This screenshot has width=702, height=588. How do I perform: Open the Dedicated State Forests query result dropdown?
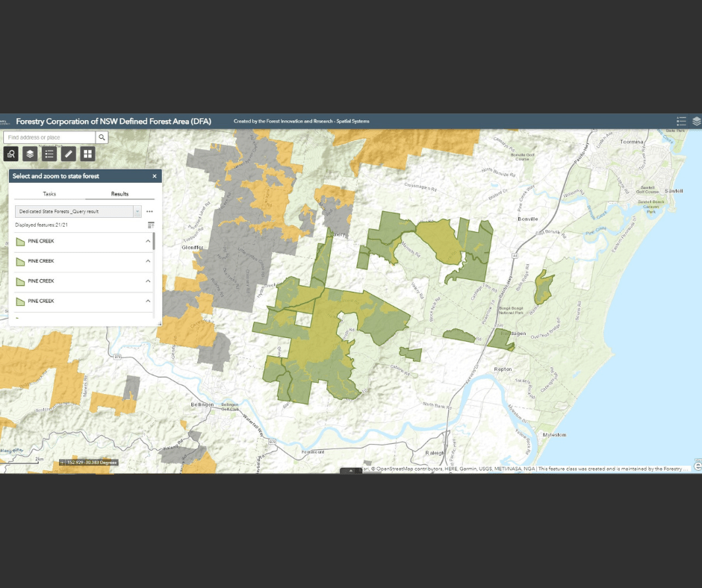pos(137,211)
